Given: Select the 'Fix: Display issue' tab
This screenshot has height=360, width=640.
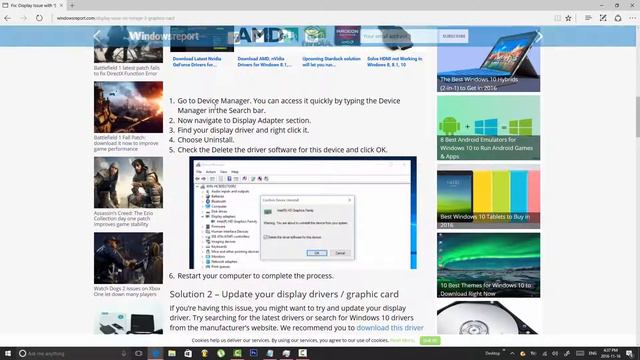Looking at the screenshot, I should 33,5.
